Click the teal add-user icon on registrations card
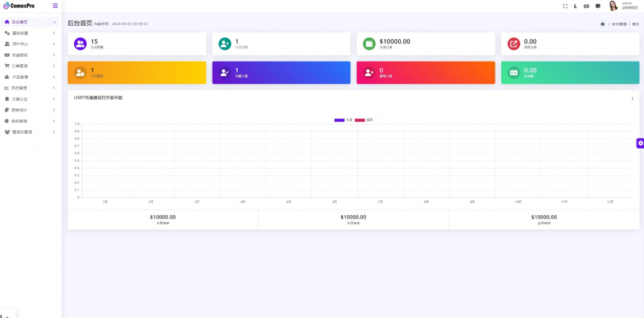This screenshot has width=644, height=318. 225,43
